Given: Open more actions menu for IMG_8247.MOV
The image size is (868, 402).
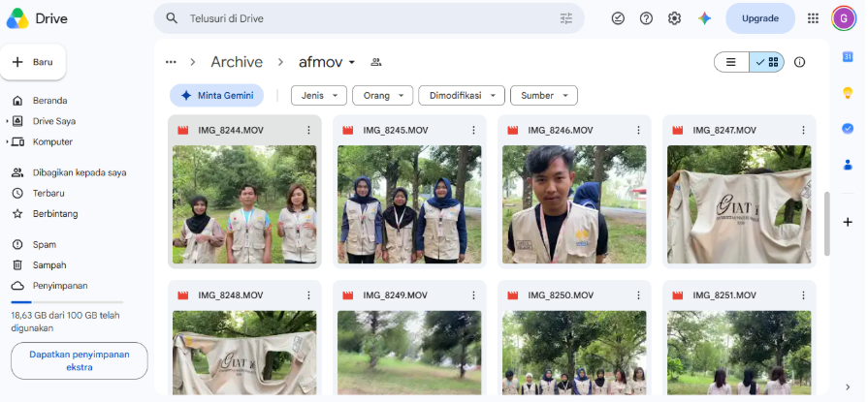Looking at the screenshot, I should tap(803, 130).
